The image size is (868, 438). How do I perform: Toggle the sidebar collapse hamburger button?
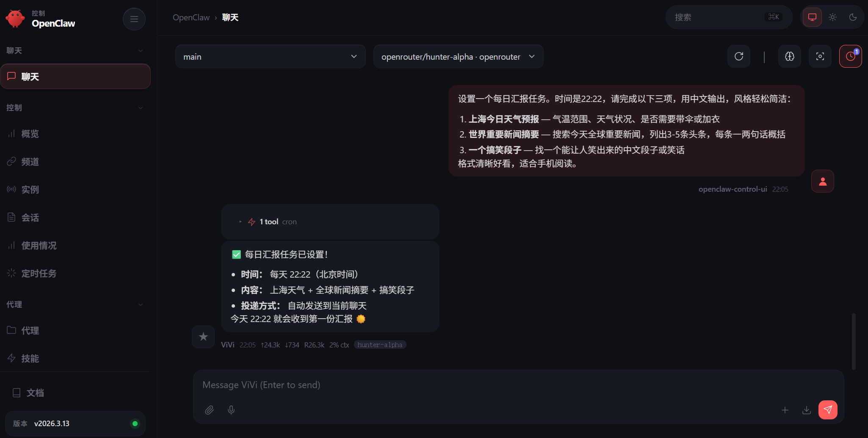tap(134, 19)
